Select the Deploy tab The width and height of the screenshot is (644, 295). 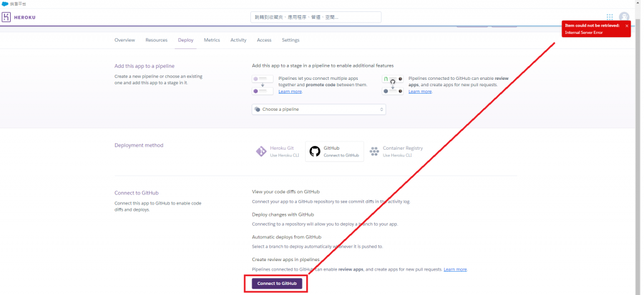(186, 40)
